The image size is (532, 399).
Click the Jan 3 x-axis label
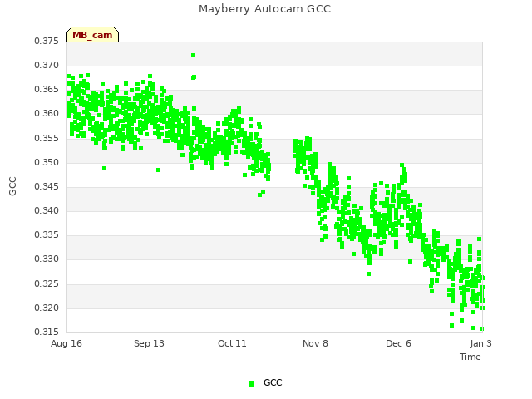click(x=480, y=343)
